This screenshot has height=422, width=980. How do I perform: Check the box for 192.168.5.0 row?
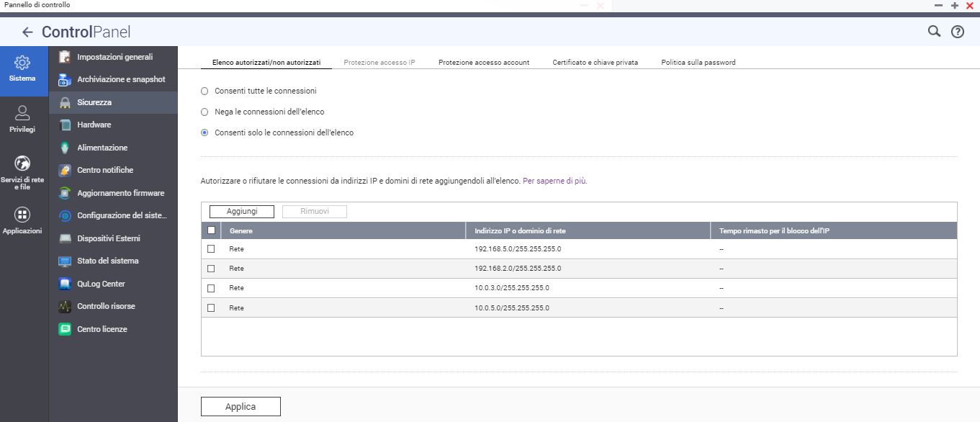pos(211,248)
